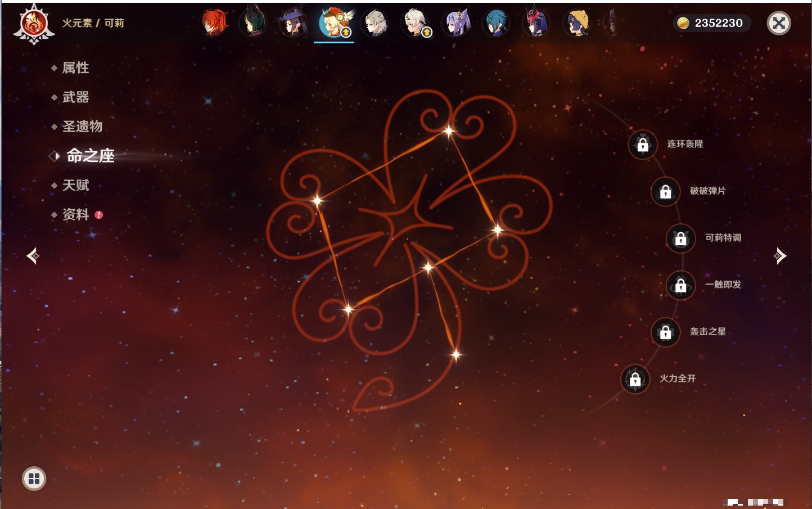Select the red-haired Diluc avatar
Image resolution: width=812 pixels, height=509 pixels.
[x=215, y=23]
